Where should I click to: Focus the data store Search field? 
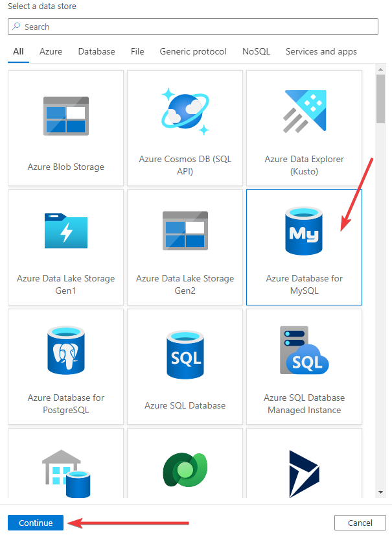pyautogui.click(x=193, y=27)
